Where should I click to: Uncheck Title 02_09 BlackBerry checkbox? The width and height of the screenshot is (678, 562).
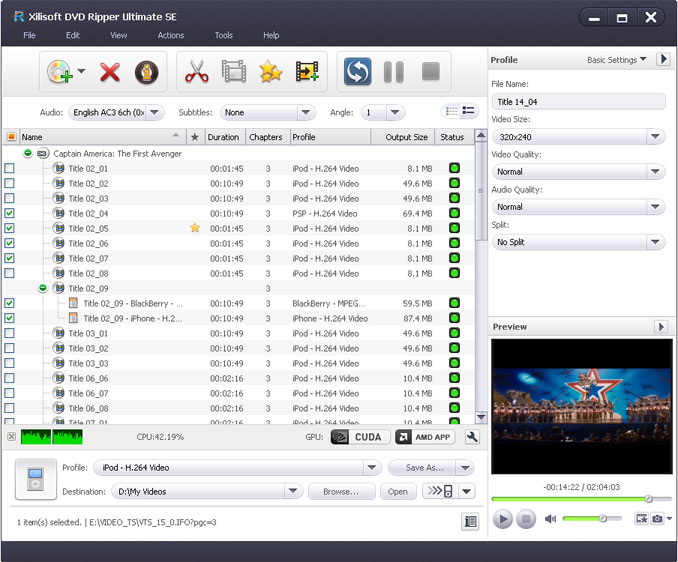coord(9,303)
